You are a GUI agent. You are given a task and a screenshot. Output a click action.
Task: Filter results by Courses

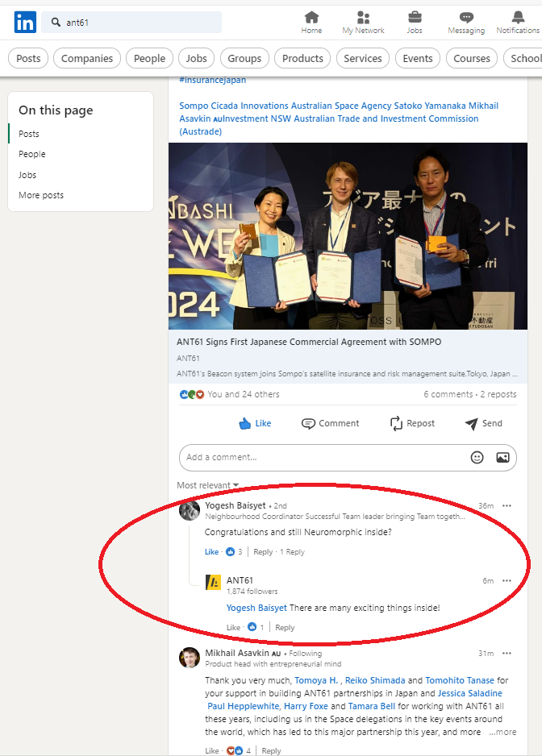(x=472, y=58)
